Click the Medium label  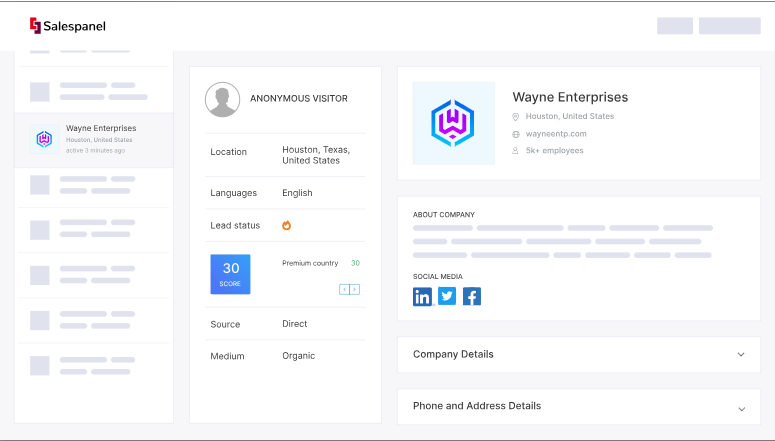227,356
